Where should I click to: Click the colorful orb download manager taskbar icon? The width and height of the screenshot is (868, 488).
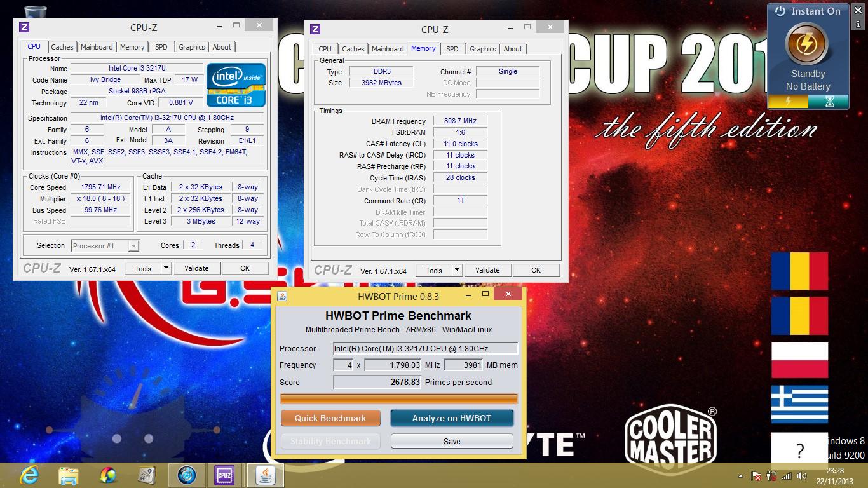coord(108,475)
